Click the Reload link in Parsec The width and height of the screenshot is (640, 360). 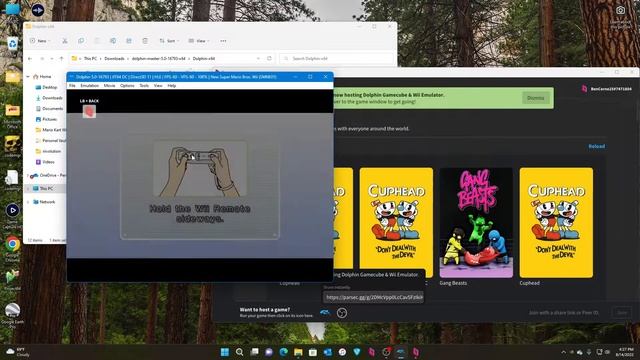click(597, 146)
